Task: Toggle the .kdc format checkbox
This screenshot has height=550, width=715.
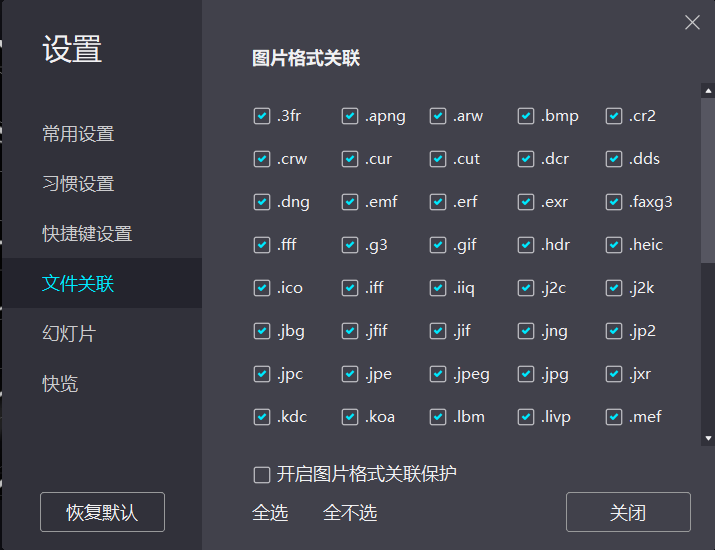Action: coord(262,417)
